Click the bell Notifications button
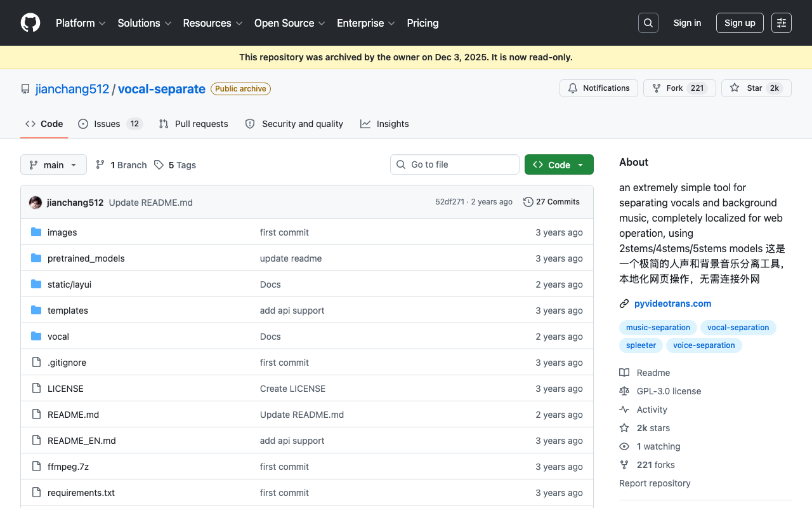 tap(599, 88)
